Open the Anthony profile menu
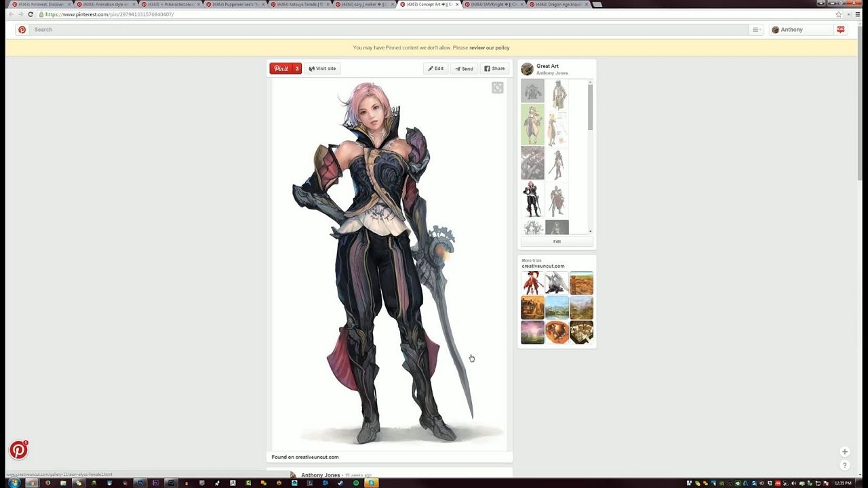 800,30
